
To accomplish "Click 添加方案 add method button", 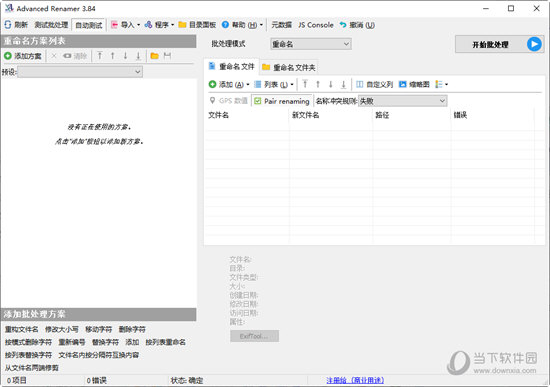I will click(23, 56).
